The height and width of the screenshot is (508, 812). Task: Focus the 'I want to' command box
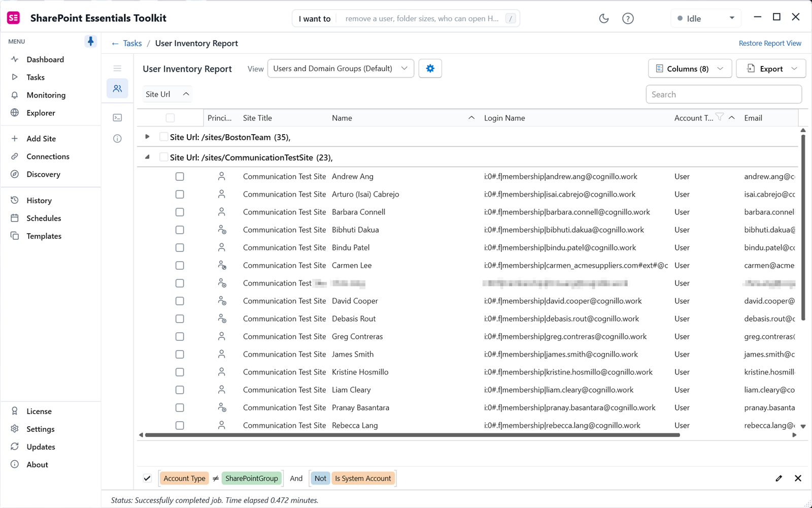pos(406,19)
